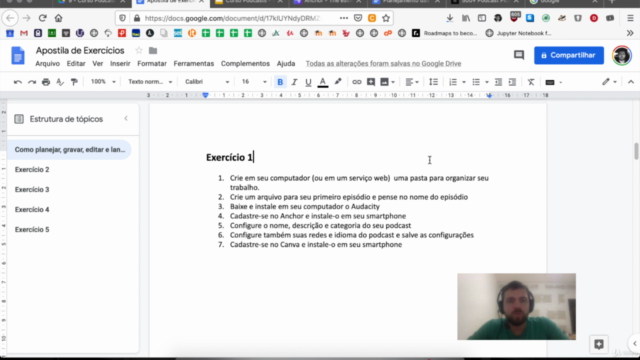Open the Arquivo menu
This screenshot has height=360, width=640.
click(47, 64)
